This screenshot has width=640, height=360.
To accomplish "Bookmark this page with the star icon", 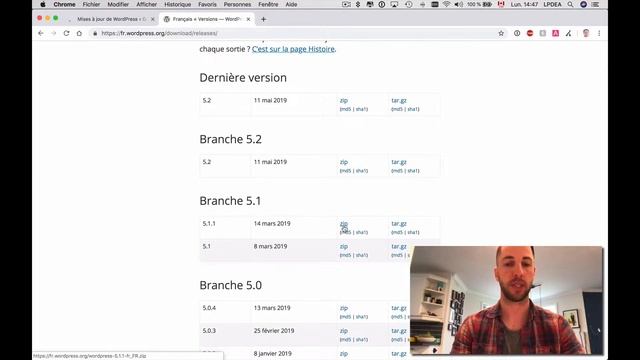I will 501,33.
